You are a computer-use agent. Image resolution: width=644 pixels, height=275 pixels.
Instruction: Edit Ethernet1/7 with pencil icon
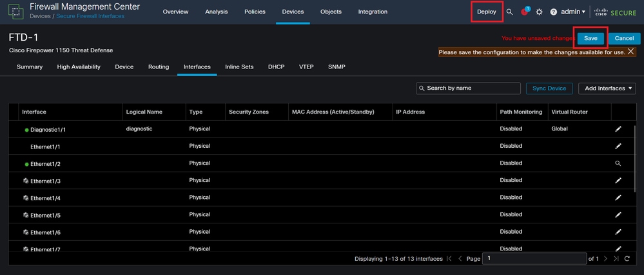tap(618, 249)
